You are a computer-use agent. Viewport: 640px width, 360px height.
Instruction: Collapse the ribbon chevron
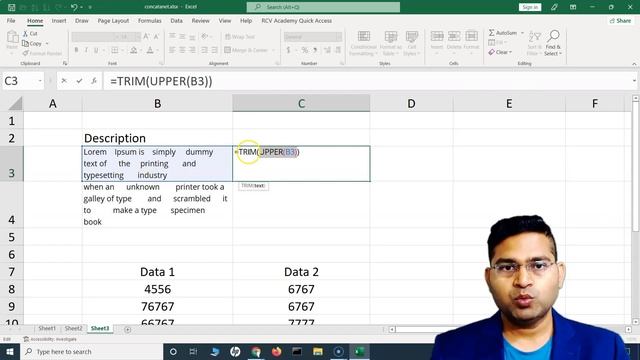[634, 64]
